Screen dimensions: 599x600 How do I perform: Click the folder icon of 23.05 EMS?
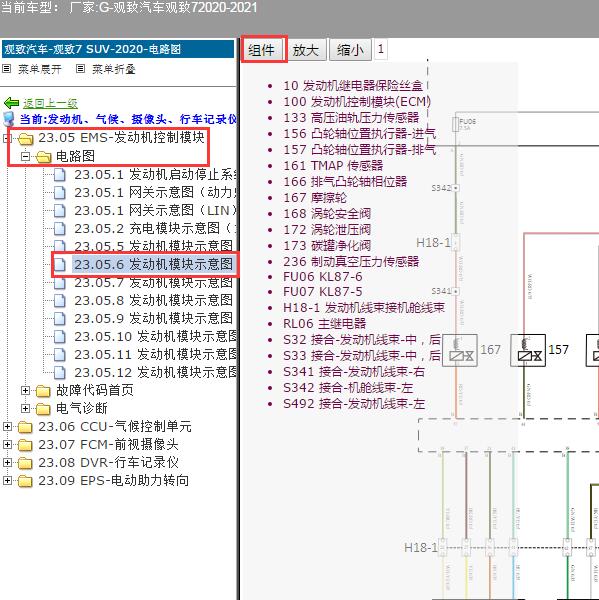[x=25, y=138]
